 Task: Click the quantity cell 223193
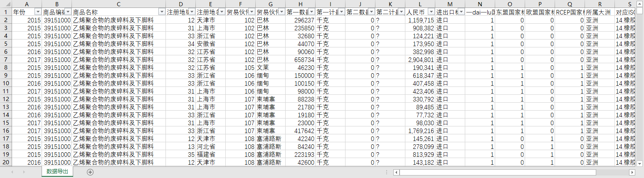tap(301, 154)
